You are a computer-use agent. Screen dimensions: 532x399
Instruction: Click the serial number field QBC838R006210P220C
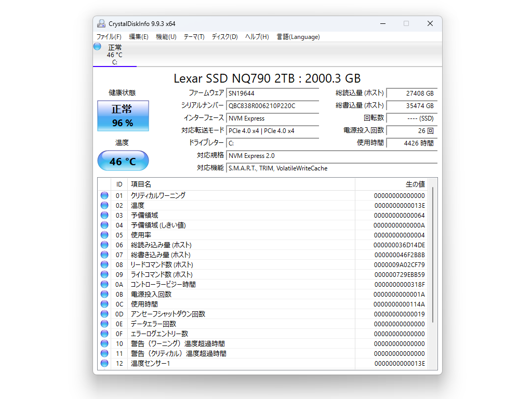click(x=272, y=106)
